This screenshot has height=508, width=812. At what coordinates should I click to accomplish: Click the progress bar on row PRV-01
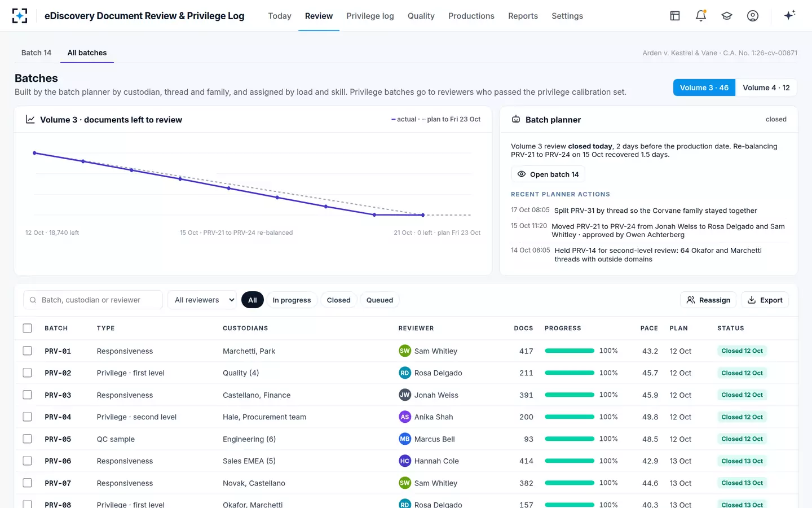(x=570, y=351)
